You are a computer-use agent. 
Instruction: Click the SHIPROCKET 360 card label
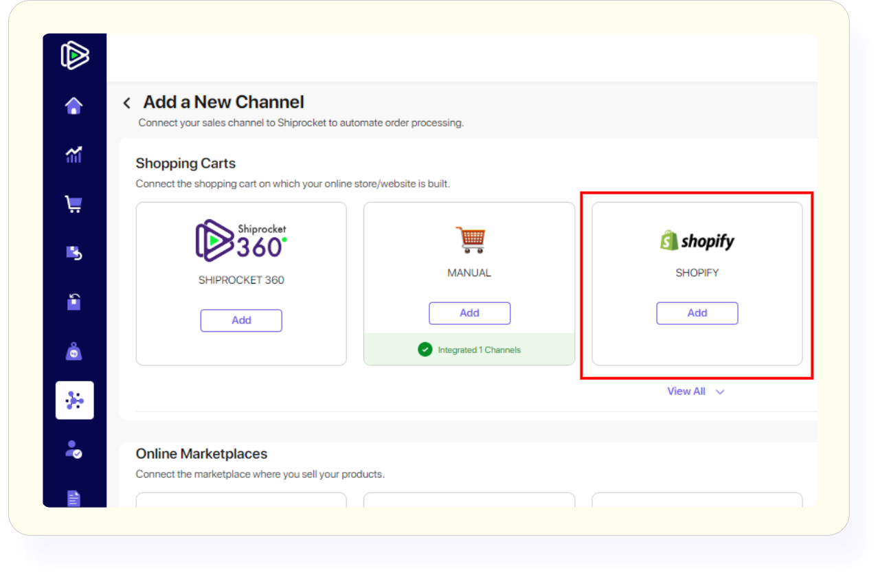pos(241,280)
